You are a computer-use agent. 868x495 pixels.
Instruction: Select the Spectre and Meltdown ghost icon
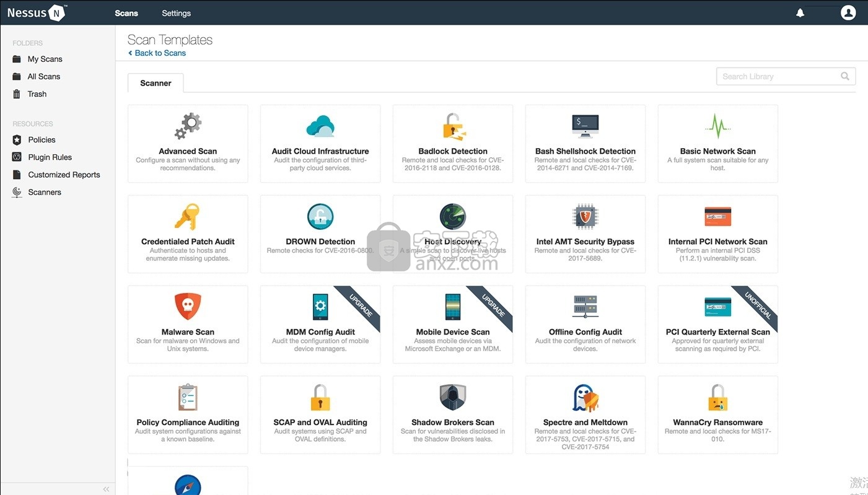pos(585,398)
